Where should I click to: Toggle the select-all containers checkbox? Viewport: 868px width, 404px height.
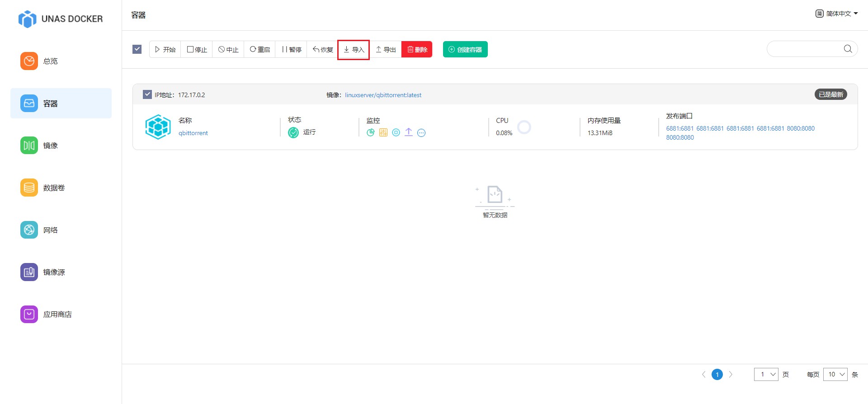137,49
